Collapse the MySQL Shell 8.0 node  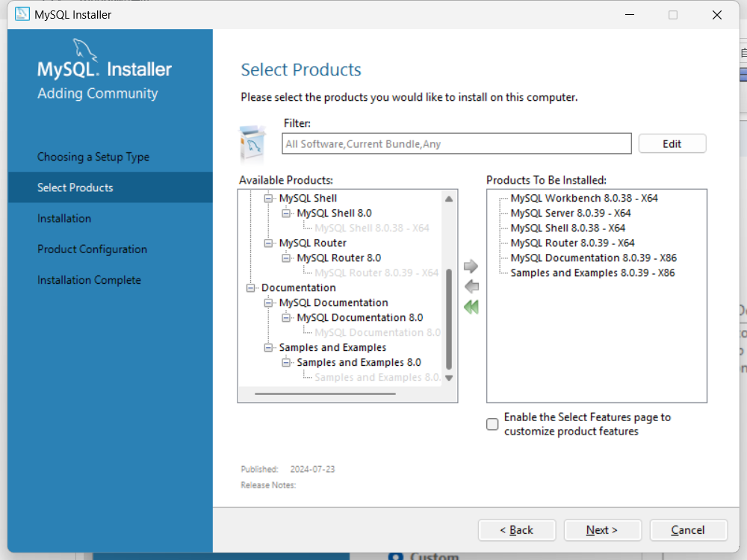coord(286,213)
